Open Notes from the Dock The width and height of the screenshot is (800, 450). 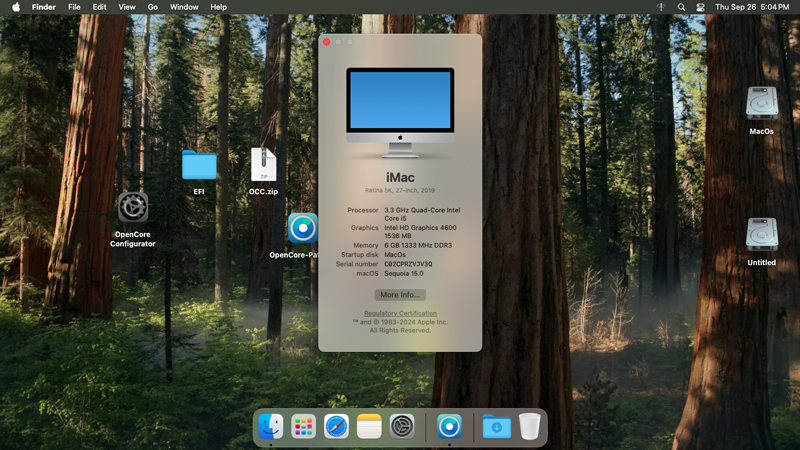[369, 427]
